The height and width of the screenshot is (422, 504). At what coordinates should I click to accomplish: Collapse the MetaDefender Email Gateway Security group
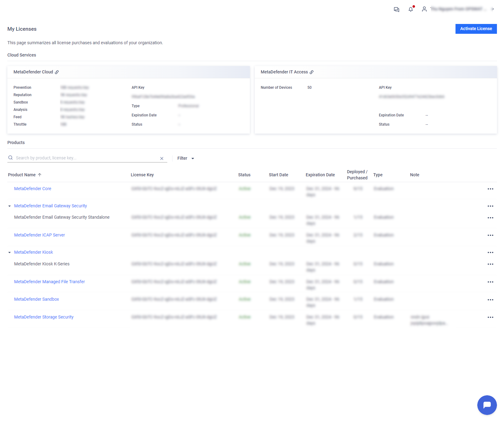(x=10, y=206)
